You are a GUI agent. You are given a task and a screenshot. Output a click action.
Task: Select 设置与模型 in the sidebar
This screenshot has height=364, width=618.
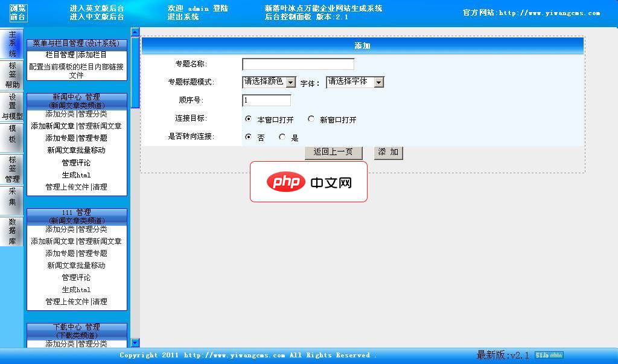coord(11,107)
